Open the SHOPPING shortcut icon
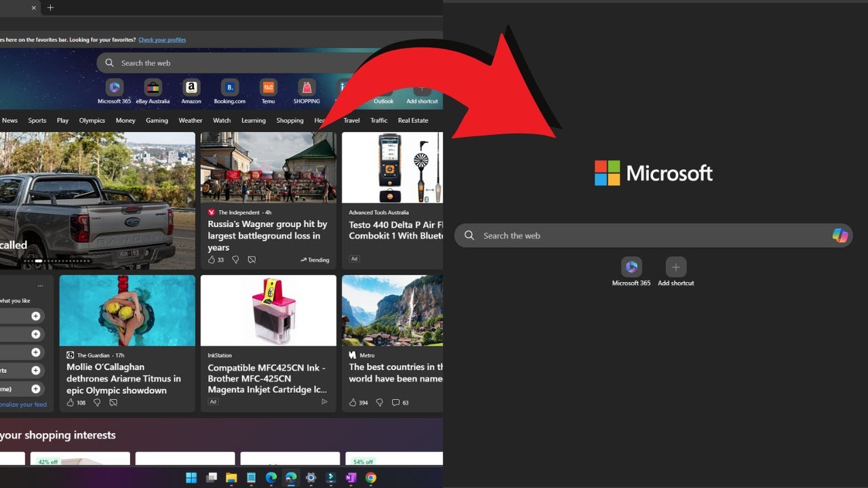This screenshot has width=868, height=488. (x=307, y=88)
